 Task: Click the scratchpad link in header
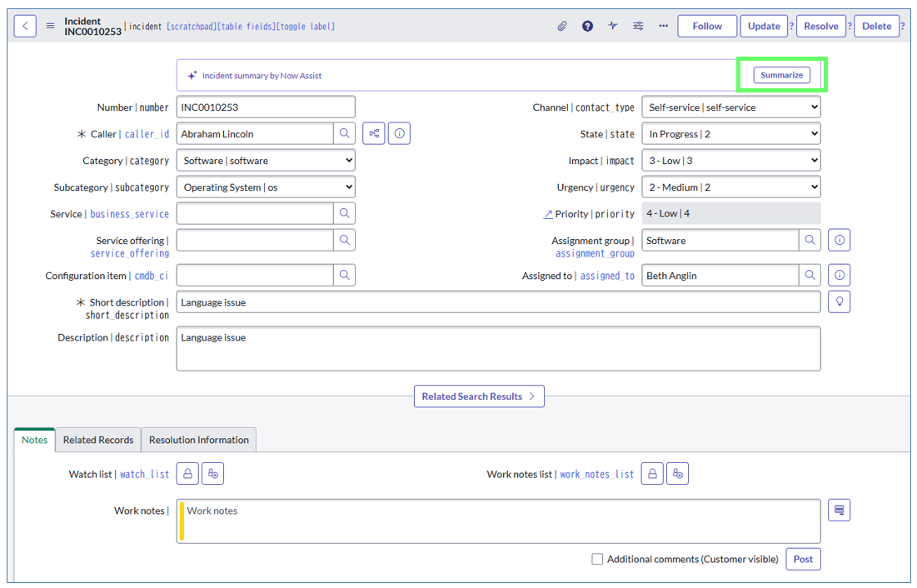192,27
